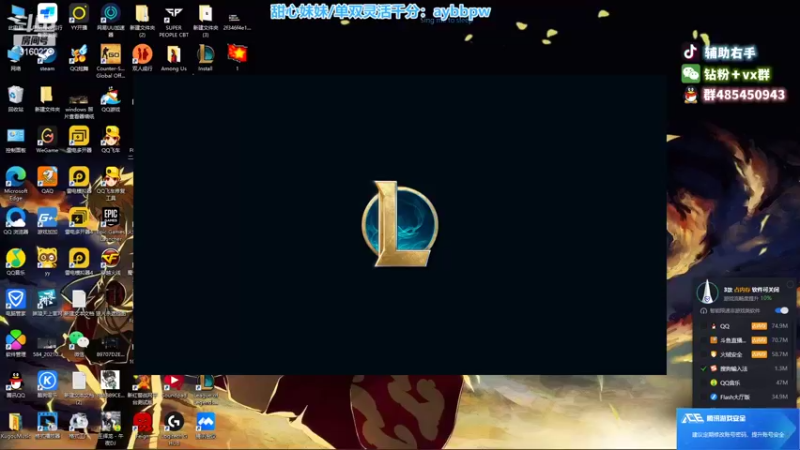
Task: Open the Control Panel desktop icon
Action: click(x=16, y=139)
